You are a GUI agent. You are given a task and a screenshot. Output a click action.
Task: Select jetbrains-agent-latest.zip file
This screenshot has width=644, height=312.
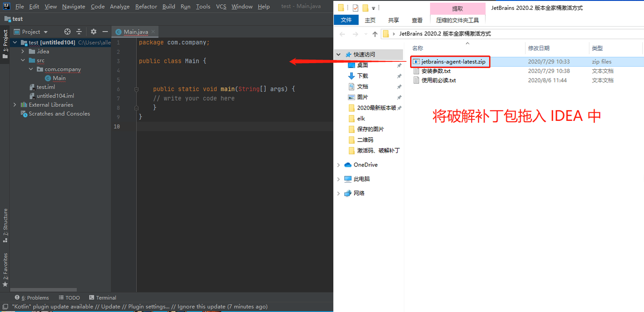pyautogui.click(x=450, y=61)
